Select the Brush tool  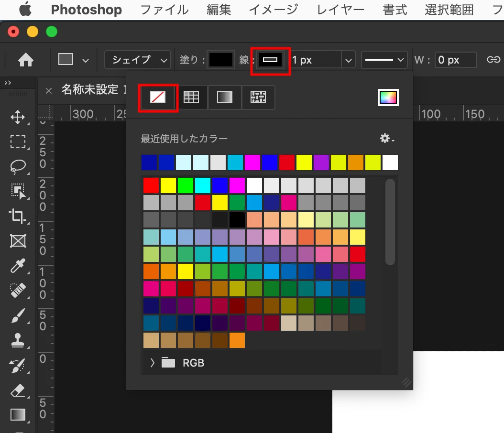(x=18, y=315)
